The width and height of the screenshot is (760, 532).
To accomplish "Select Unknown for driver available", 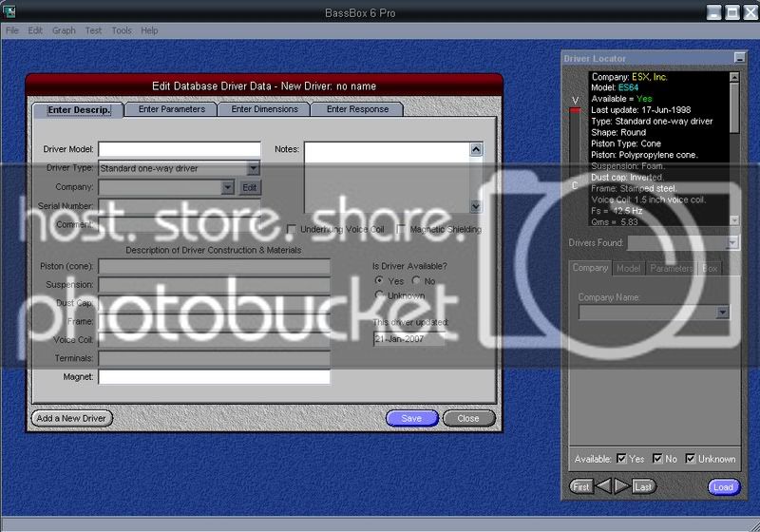I will click(379, 294).
